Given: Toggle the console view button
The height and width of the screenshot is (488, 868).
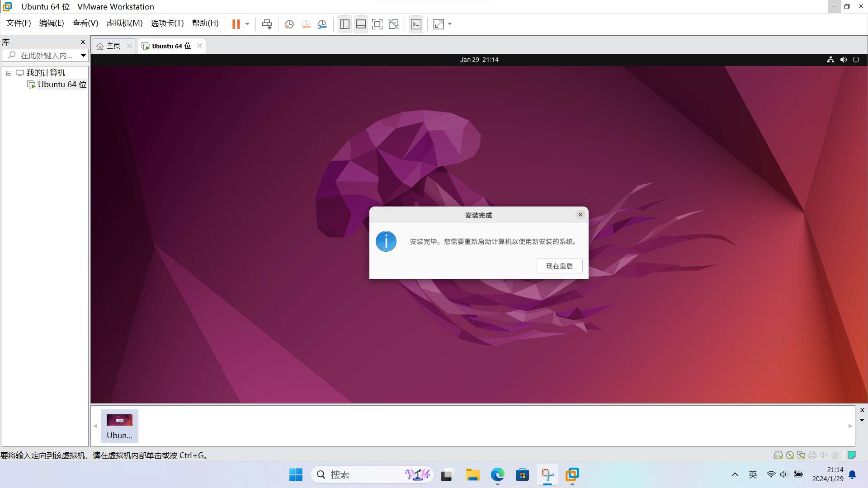Looking at the screenshot, I should (x=416, y=24).
